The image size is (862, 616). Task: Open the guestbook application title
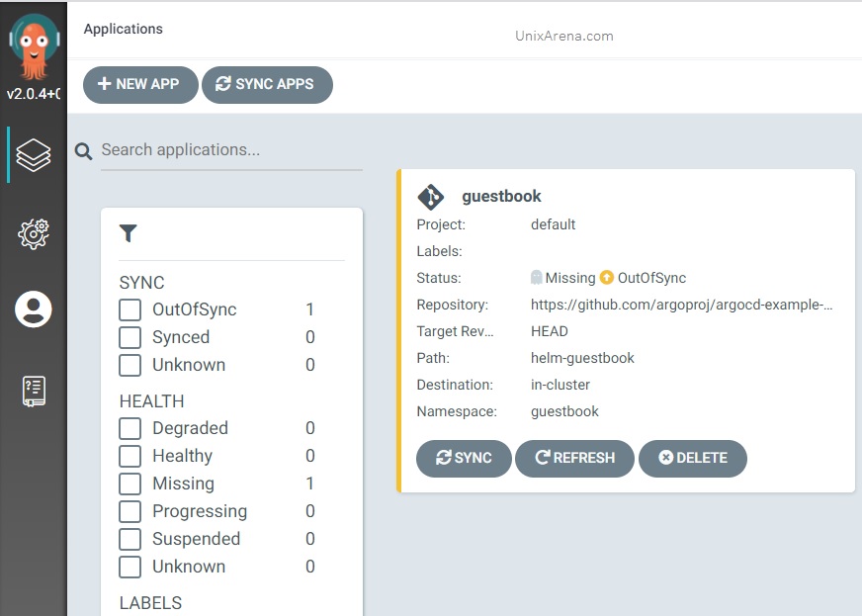click(x=501, y=197)
